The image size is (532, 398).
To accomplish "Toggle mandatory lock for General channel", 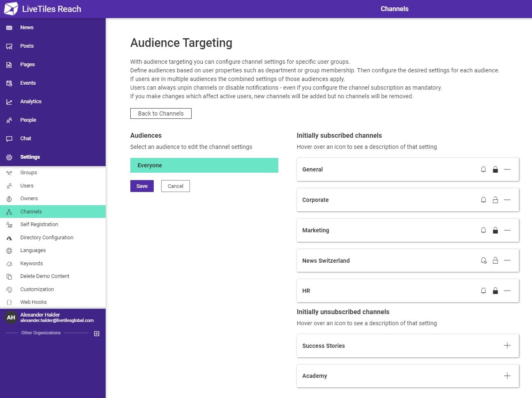I will click(x=495, y=169).
